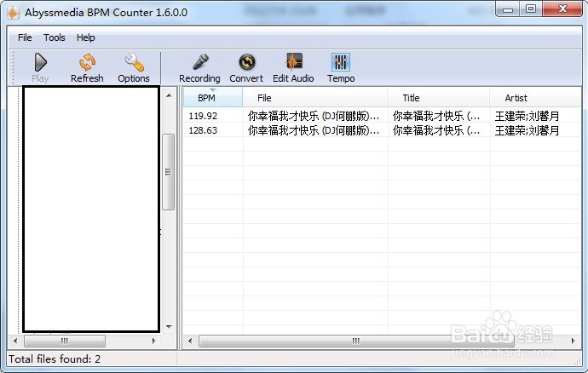Sort by the Title column header
The image size is (588, 373).
[x=438, y=98]
